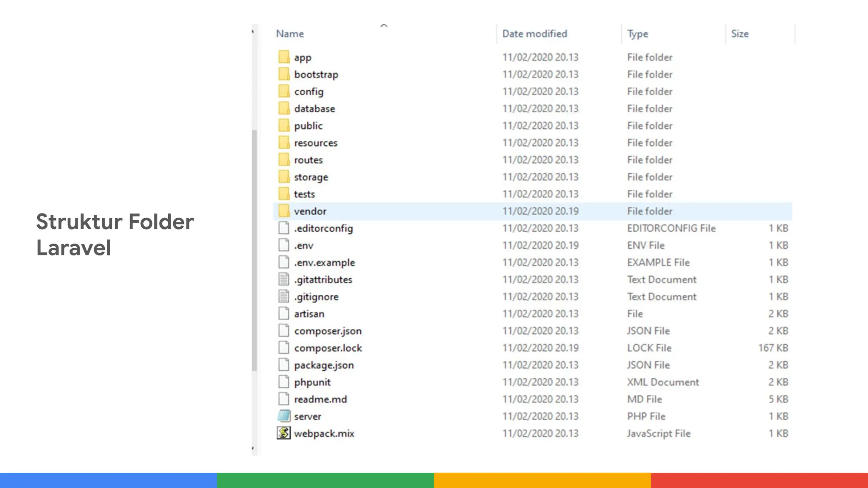
Task: Select the file name 'vendor'
Action: 310,211
